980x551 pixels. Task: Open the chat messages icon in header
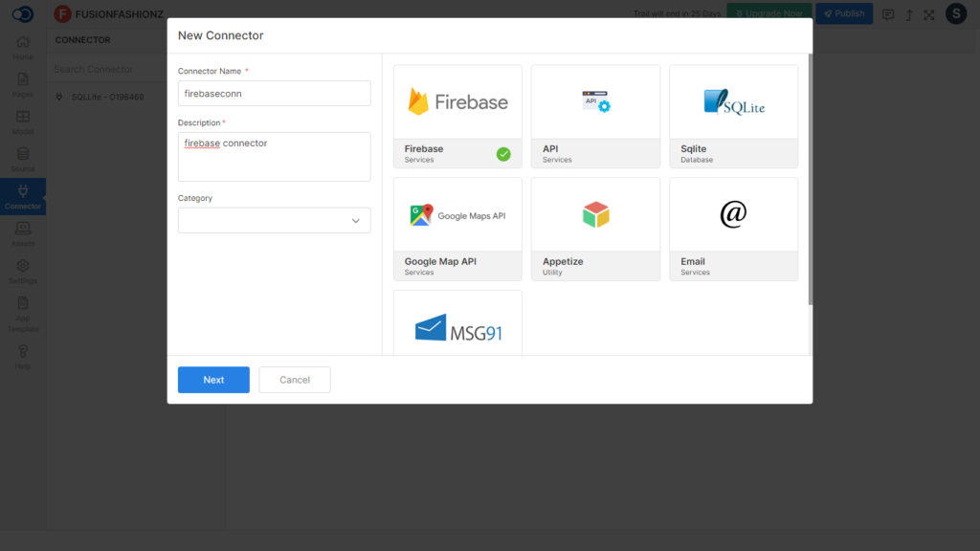point(887,14)
